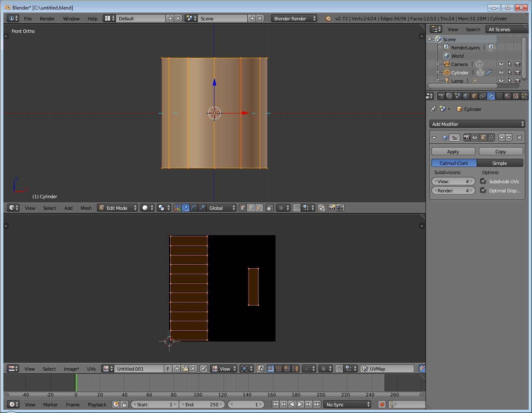Toggle Cylinder renderability camera icon in outliner

pos(517,72)
